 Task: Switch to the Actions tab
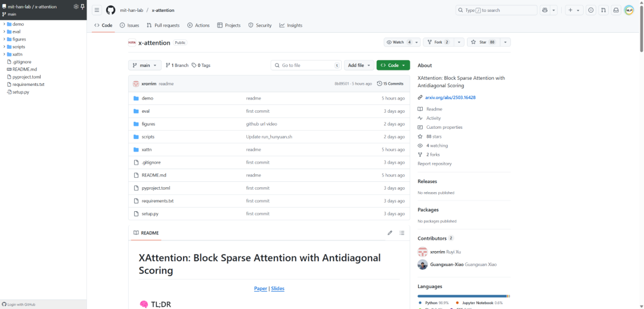199,26
